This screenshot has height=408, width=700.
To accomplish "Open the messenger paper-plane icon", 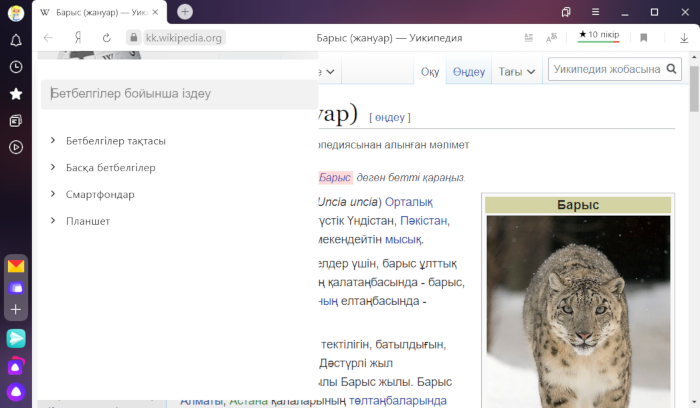I will tap(16, 339).
